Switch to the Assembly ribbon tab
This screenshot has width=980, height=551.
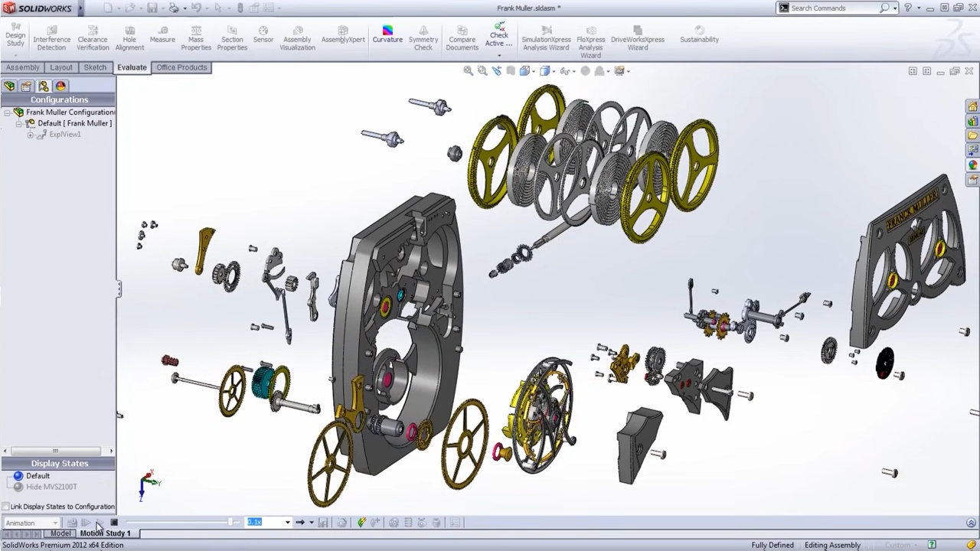coord(22,67)
